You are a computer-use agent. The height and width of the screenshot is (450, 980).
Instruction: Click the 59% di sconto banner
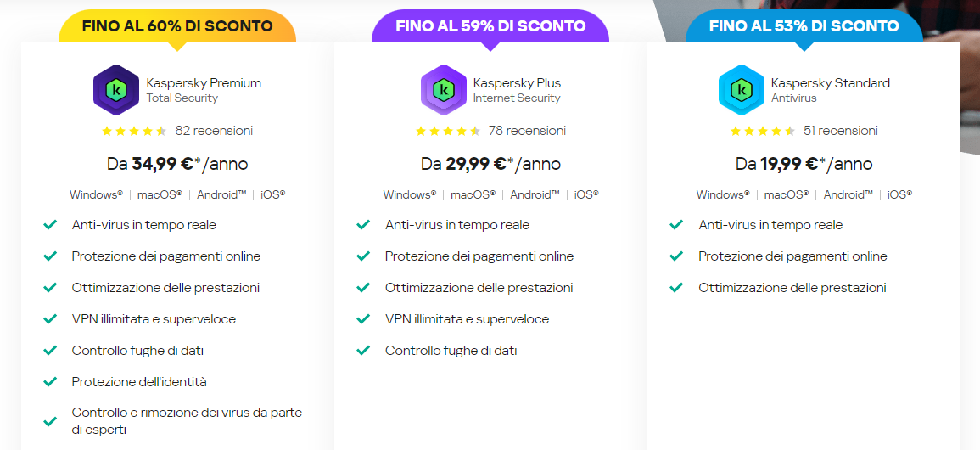[x=490, y=26]
